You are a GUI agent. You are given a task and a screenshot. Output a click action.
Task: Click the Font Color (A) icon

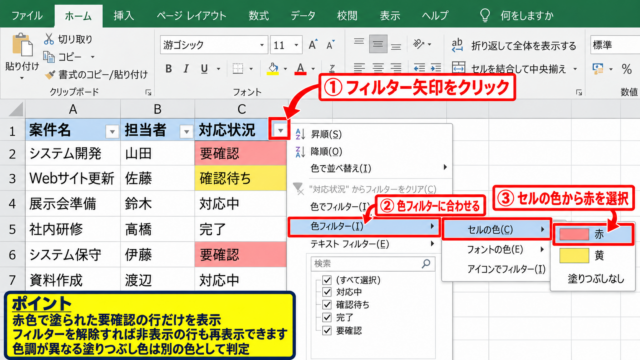click(x=300, y=69)
